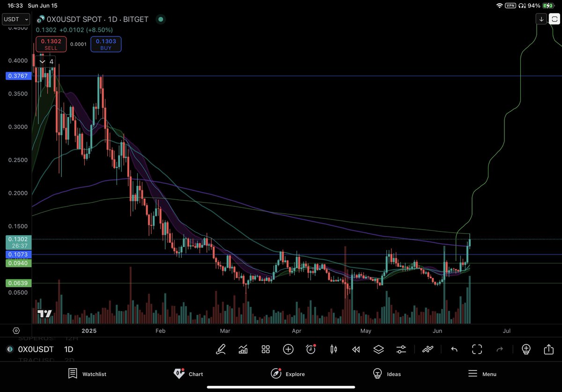
Task: Open the layout grid icon
Action: (266, 349)
